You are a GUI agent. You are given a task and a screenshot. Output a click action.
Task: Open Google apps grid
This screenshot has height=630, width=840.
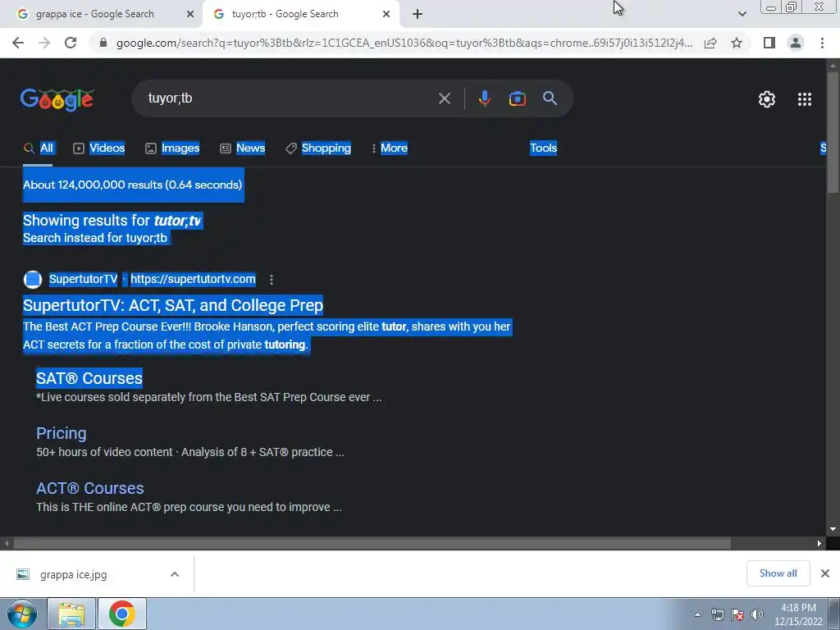[x=804, y=99]
